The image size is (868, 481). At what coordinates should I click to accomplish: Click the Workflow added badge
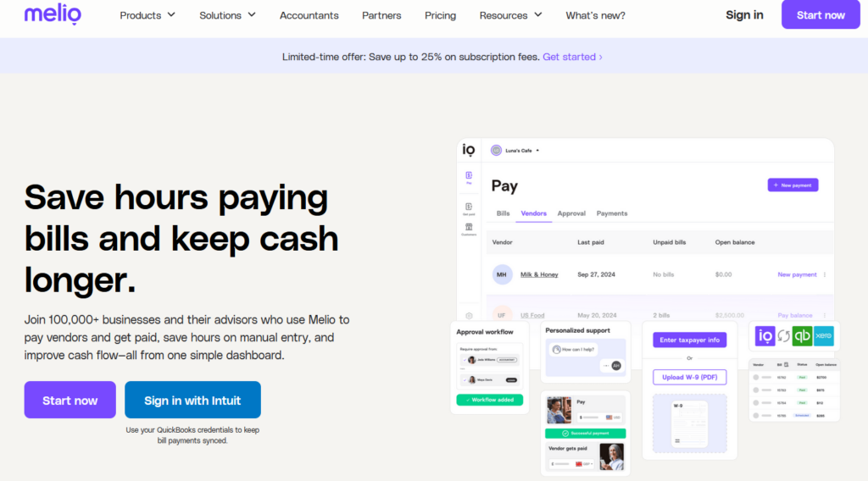pyautogui.click(x=489, y=400)
